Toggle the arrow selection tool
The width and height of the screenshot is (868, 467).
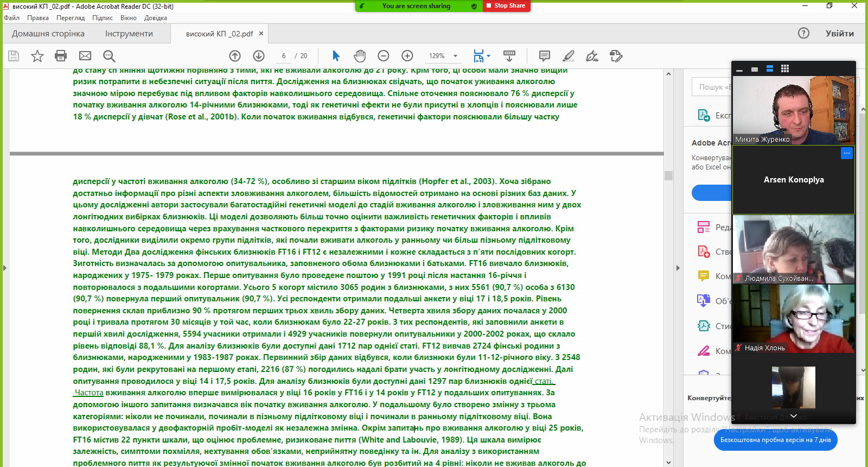coord(336,56)
